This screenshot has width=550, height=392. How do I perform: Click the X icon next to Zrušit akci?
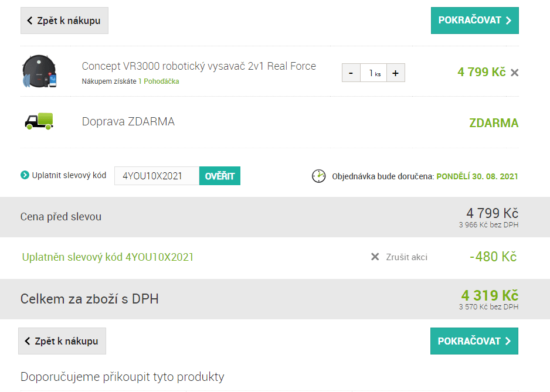[375, 257]
